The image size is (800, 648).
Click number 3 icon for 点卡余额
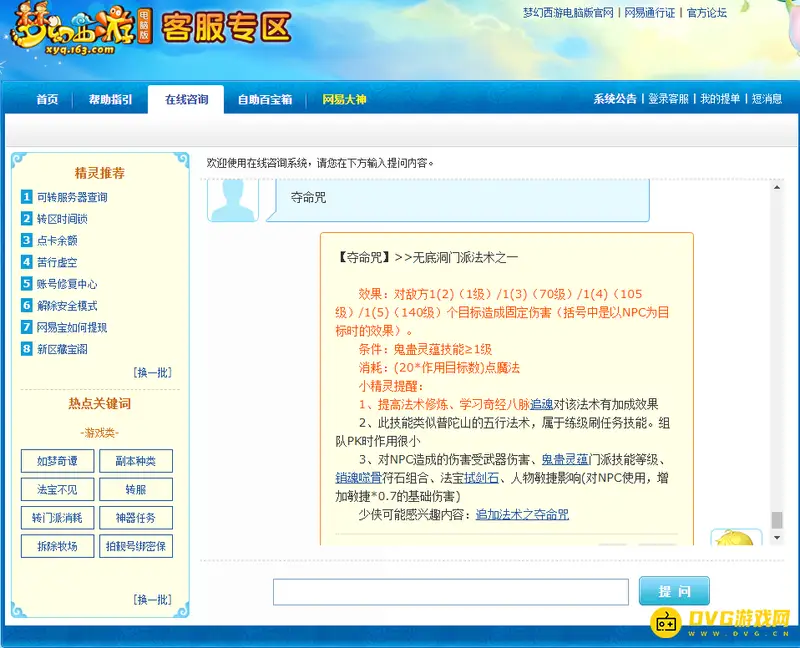[27, 240]
